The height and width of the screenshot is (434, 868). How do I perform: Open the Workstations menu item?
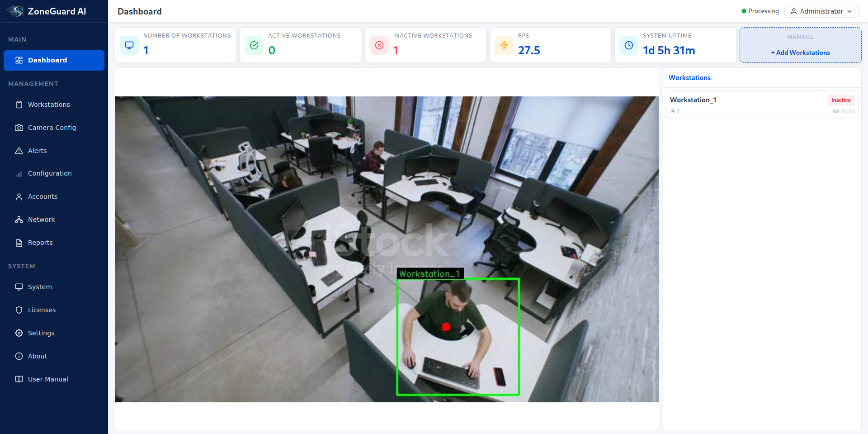click(54, 105)
